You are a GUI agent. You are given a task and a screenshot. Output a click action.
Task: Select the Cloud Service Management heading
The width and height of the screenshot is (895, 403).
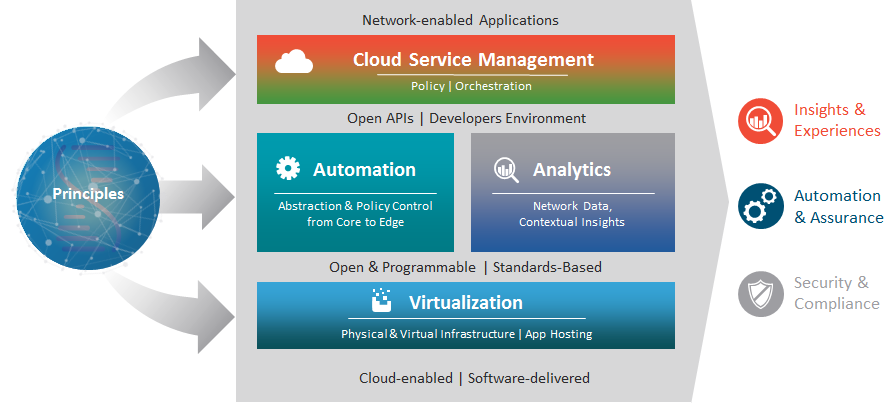coord(473,60)
